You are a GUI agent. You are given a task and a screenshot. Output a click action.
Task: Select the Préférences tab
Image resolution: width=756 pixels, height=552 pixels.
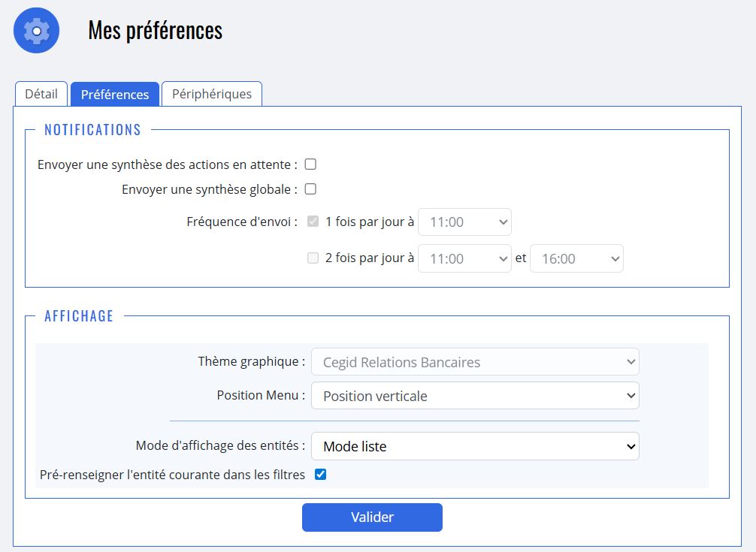[x=115, y=94]
